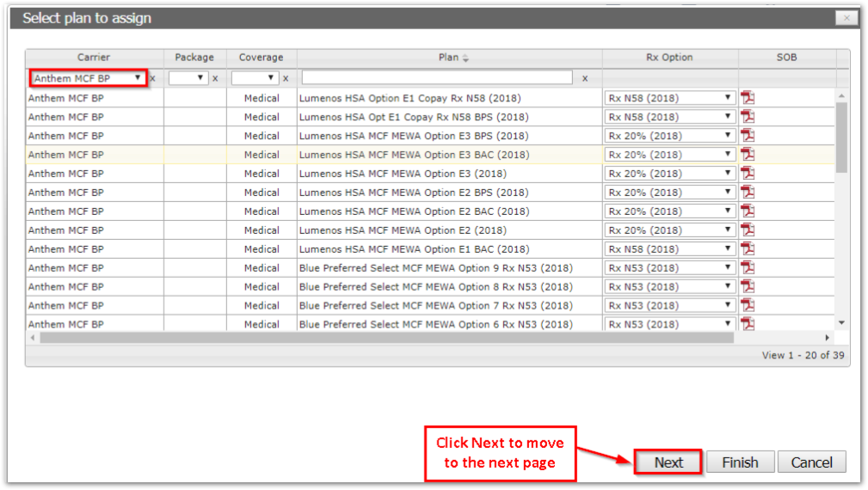Open Rx Option dropdown for Blue Preferred Option 6
868x490 pixels.
(670, 324)
